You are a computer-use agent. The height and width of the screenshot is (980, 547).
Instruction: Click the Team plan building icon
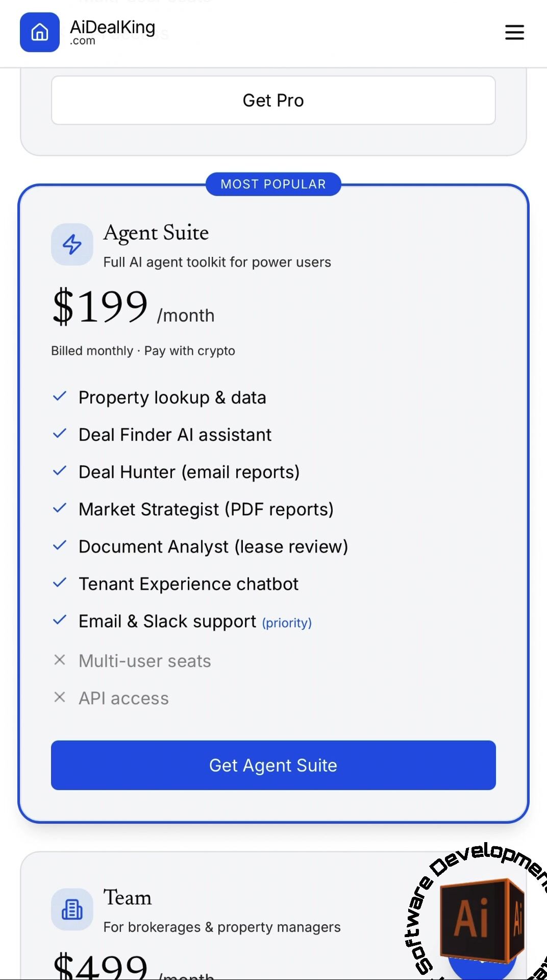72,909
